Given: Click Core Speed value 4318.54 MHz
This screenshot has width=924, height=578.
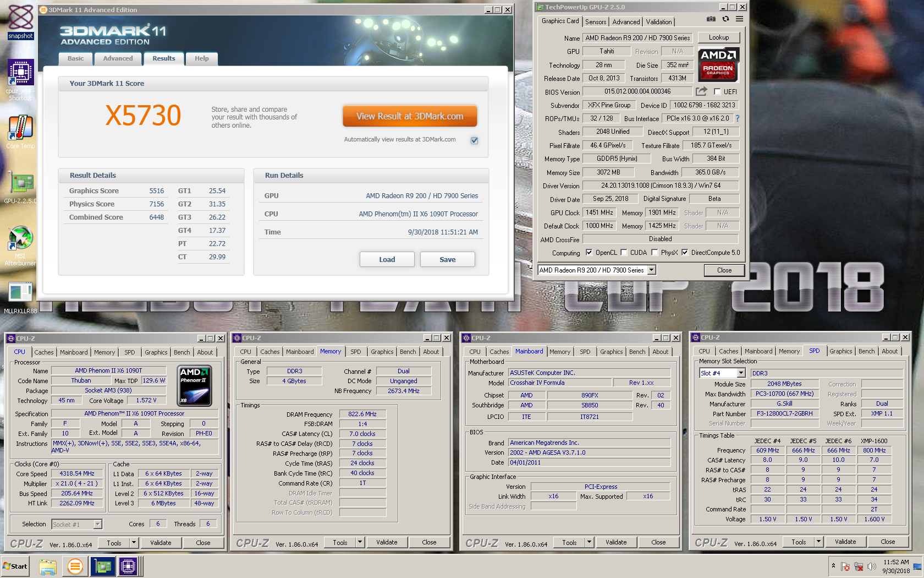Looking at the screenshot, I should [x=77, y=473].
